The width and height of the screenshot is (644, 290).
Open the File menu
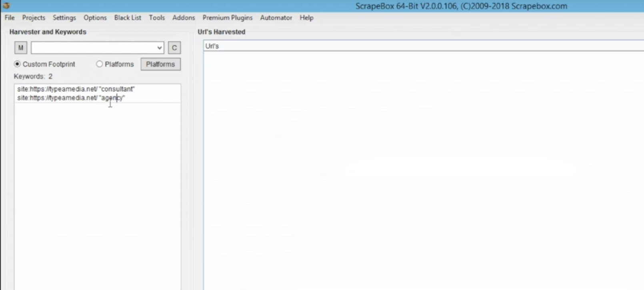click(x=10, y=18)
